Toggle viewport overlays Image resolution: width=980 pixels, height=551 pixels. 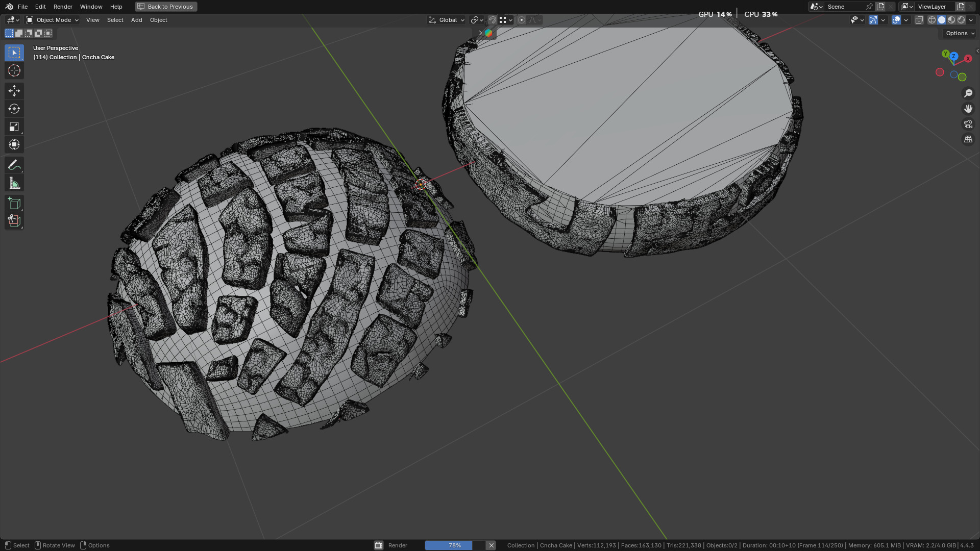point(896,20)
